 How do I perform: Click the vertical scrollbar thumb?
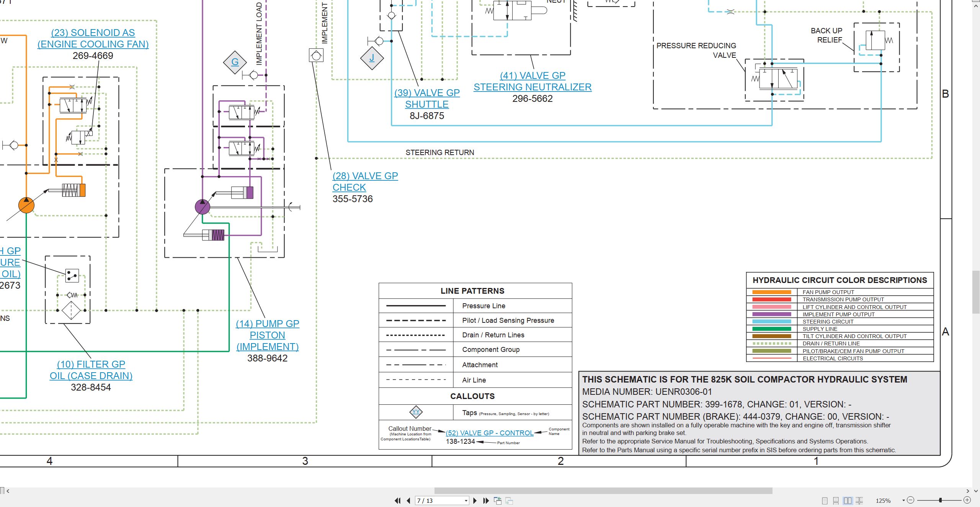(x=976, y=293)
